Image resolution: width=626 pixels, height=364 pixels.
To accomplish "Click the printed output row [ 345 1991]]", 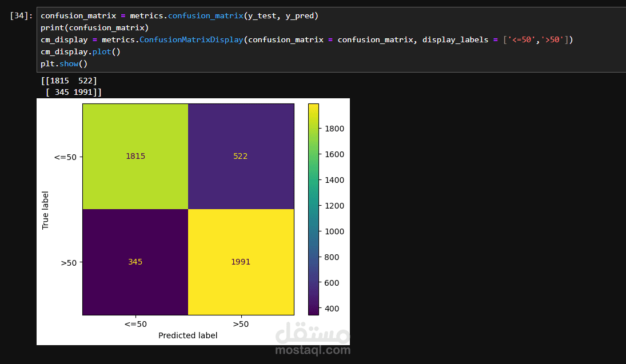I will [73, 92].
